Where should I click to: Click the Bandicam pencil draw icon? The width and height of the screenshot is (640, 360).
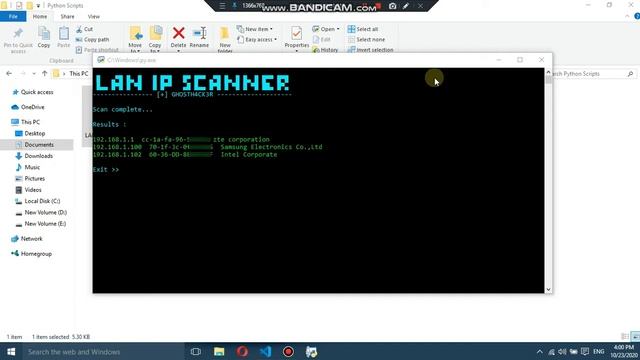point(406,6)
